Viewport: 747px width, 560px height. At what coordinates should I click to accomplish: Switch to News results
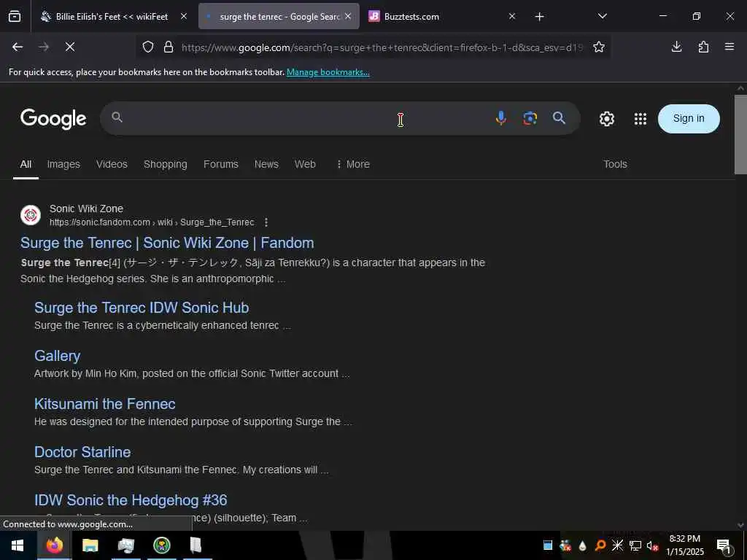(x=266, y=164)
